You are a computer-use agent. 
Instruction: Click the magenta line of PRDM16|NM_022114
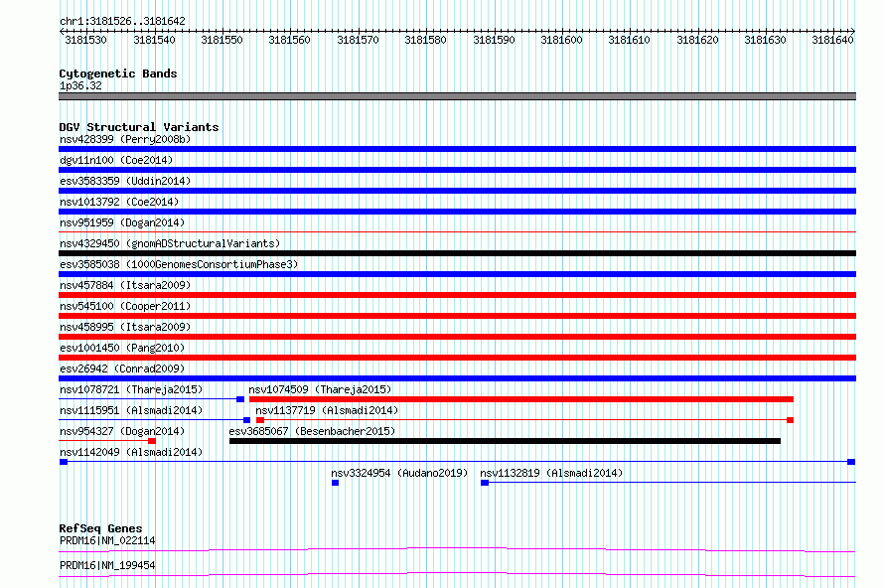457,549
